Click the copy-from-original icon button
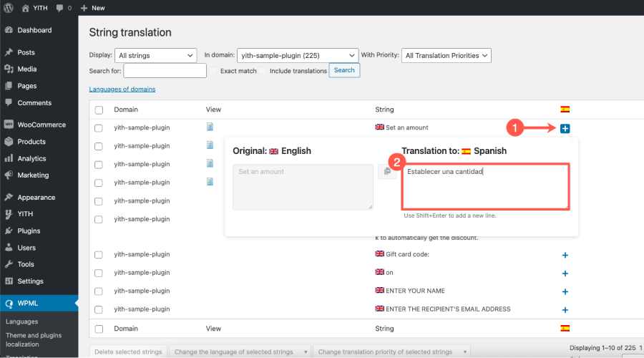 click(x=386, y=171)
